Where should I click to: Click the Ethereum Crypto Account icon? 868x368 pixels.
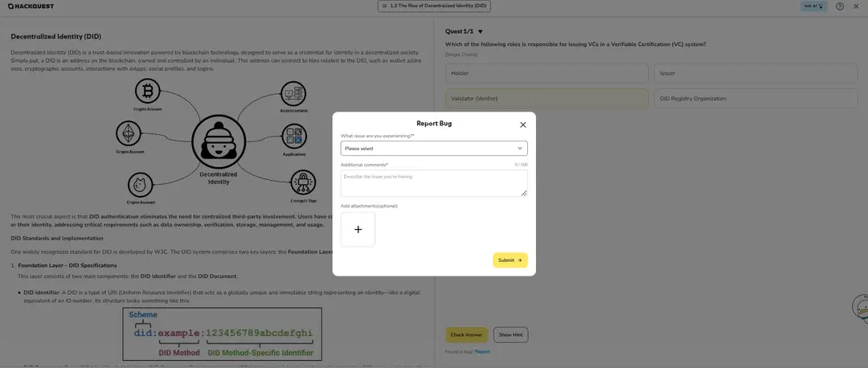click(129, 133)
